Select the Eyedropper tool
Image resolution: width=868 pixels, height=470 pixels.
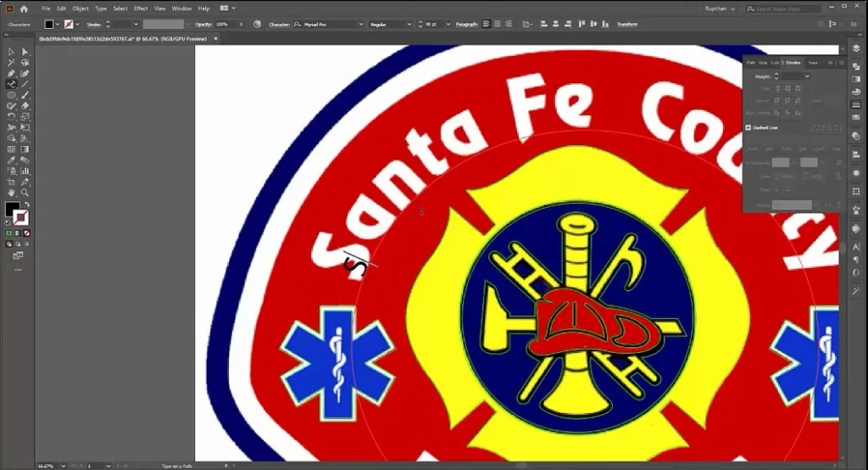coord(11,159)
